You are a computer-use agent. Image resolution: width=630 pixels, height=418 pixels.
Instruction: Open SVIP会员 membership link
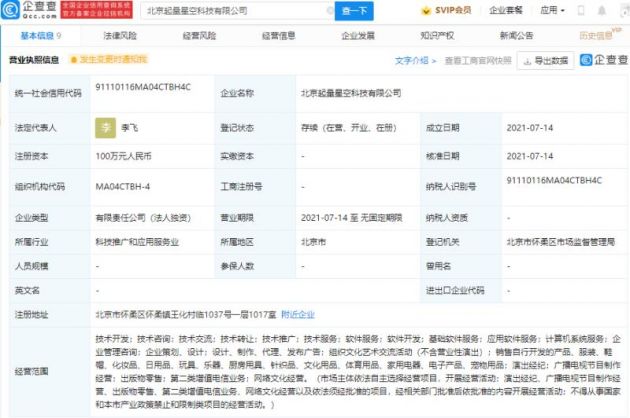pos(453,10)
